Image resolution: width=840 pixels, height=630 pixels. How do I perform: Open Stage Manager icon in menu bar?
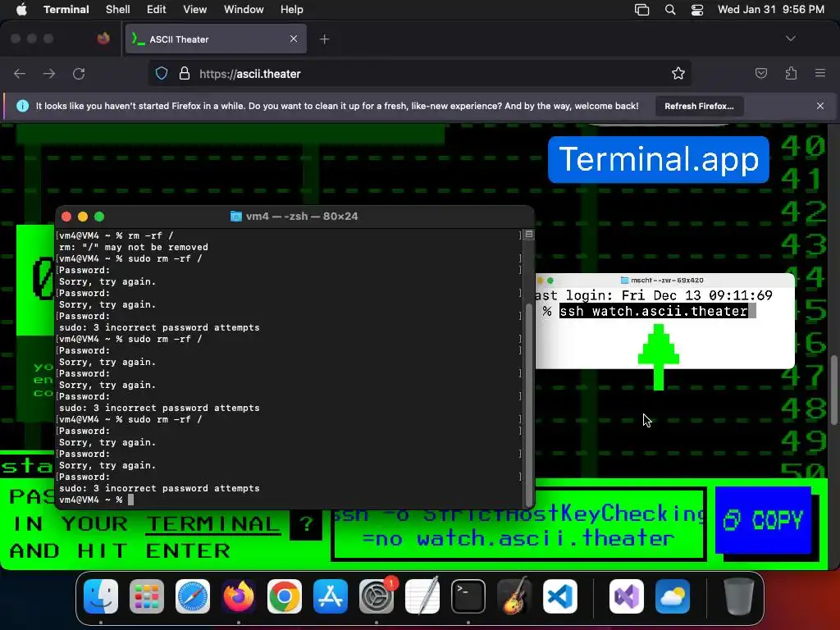point(641,10)
